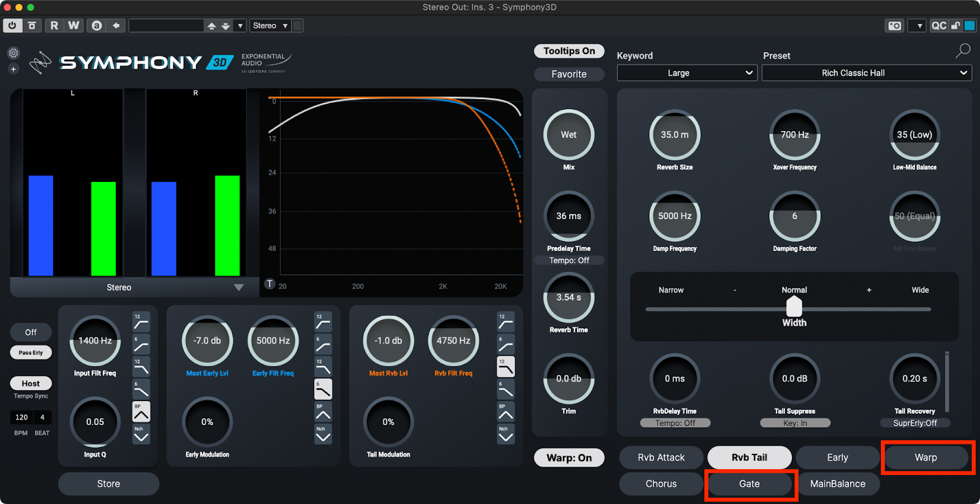Screen dimensions: 980x504
Task: Select the input notch filter icon
Action: pyautogui.click(x=141, y=434)
